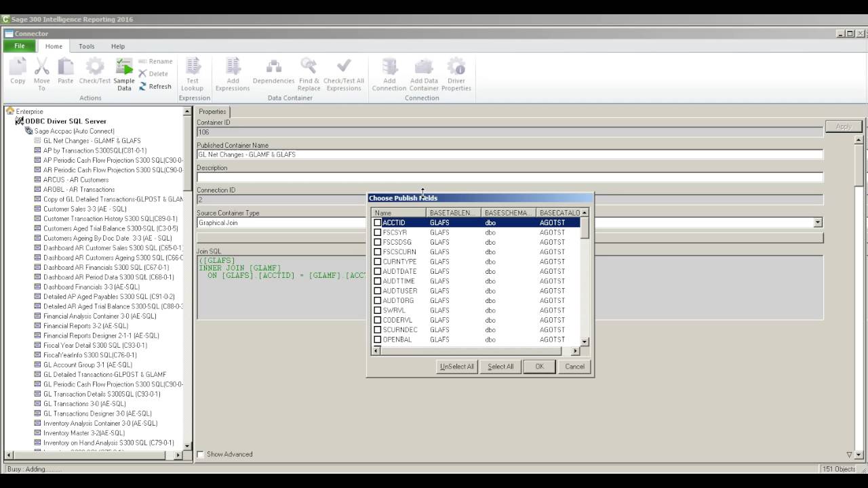Switch to the Tools ribbon tab
This screenshot has width=868, height=488.
coord(86,46)
